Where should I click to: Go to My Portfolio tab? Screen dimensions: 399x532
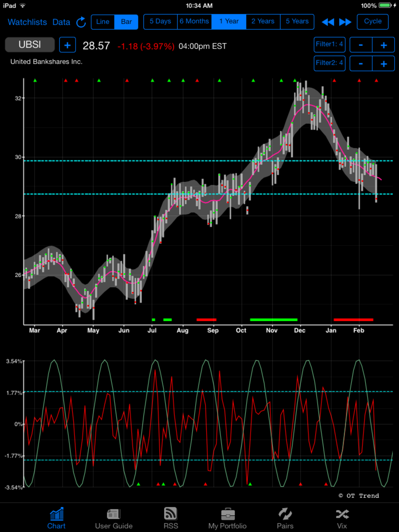tap(227, 518)
